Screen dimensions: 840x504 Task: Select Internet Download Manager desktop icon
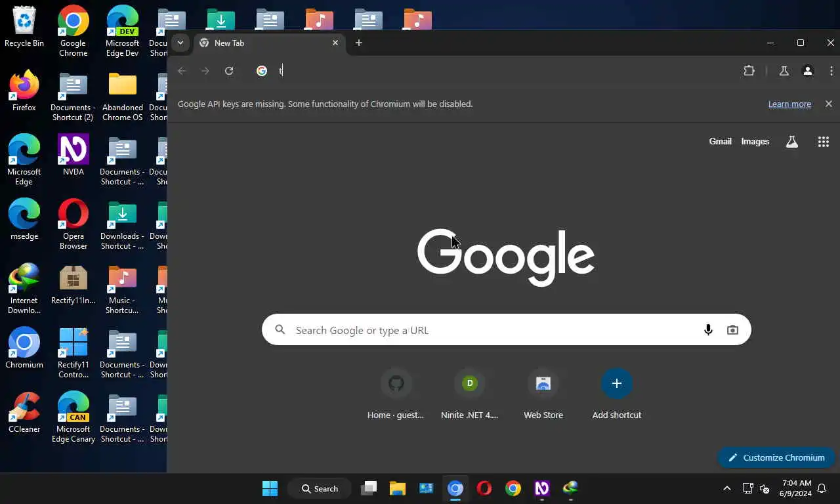[24, 289]
